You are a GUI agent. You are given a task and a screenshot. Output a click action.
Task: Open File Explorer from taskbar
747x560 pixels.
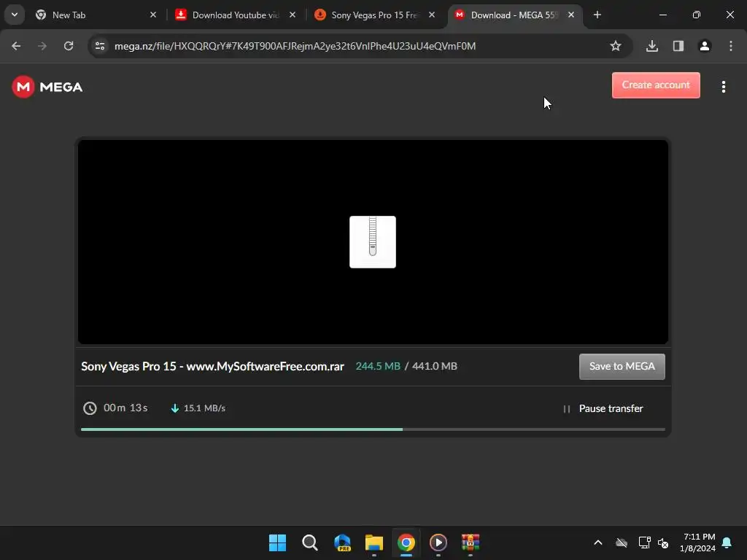pos(374,542)
